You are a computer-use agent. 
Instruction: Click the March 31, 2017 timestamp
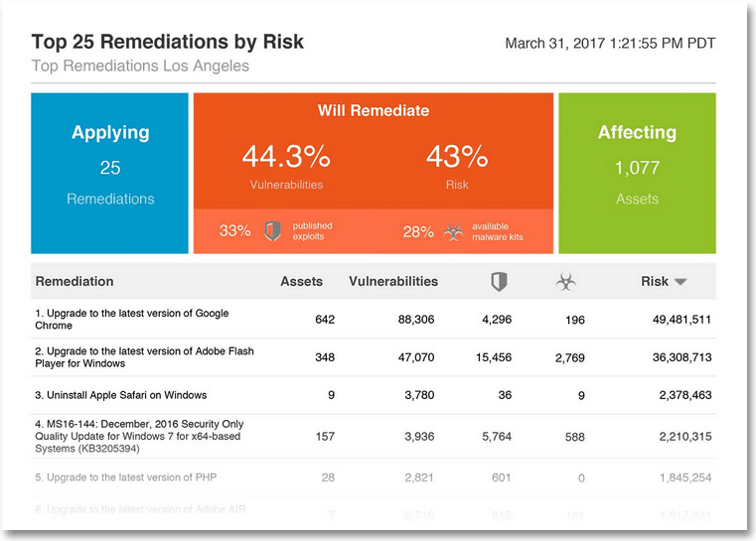click(x=610, y=44)
